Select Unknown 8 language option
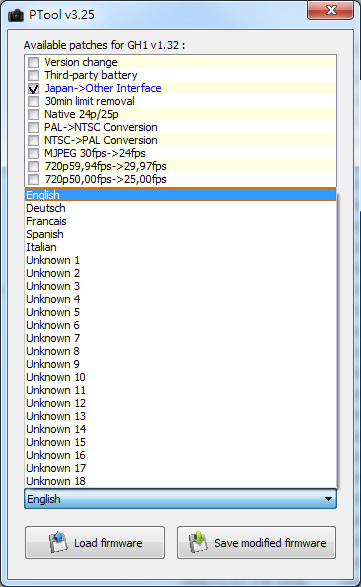 (x=180, y=351)
